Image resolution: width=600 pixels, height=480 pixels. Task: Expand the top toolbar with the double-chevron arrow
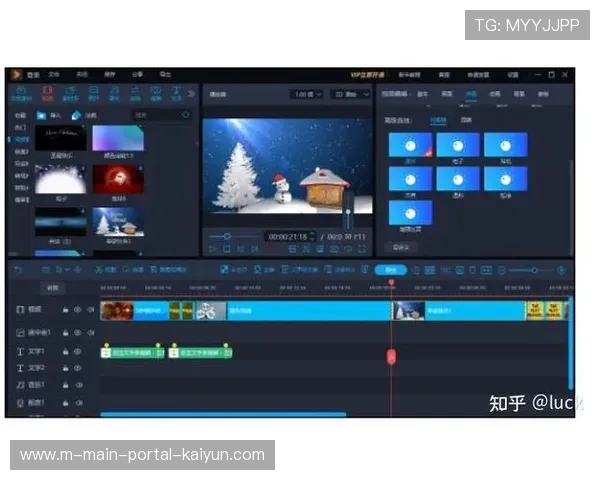coord(190,94)
